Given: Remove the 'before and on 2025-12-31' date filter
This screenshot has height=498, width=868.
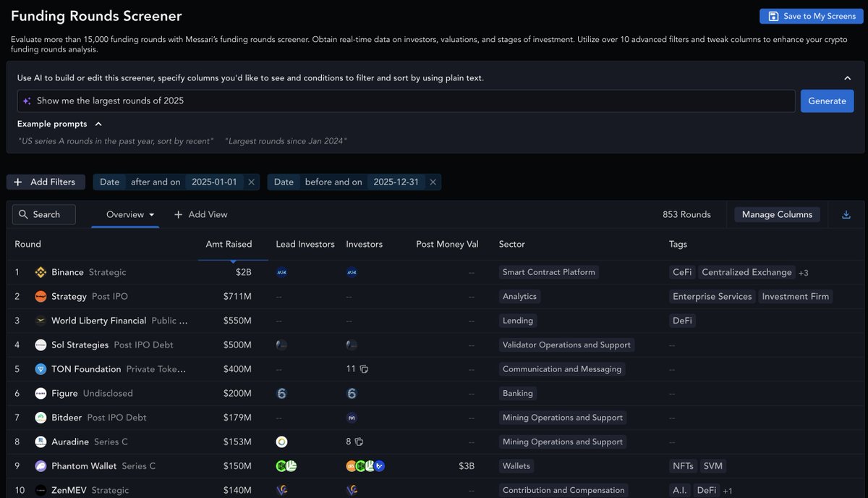Looking at the screenshot, I should 433,182.
